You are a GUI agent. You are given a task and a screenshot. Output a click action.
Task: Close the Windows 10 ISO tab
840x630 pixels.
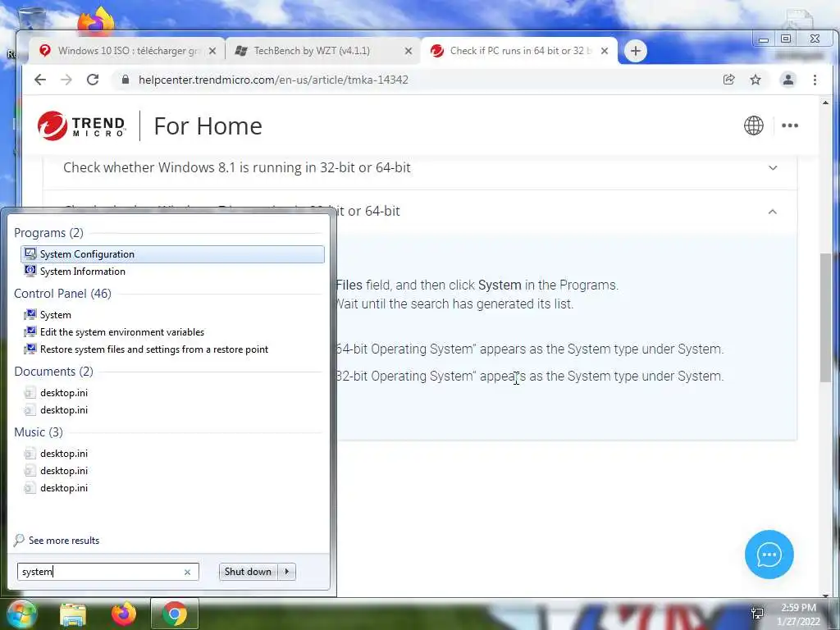coord(212,51)
